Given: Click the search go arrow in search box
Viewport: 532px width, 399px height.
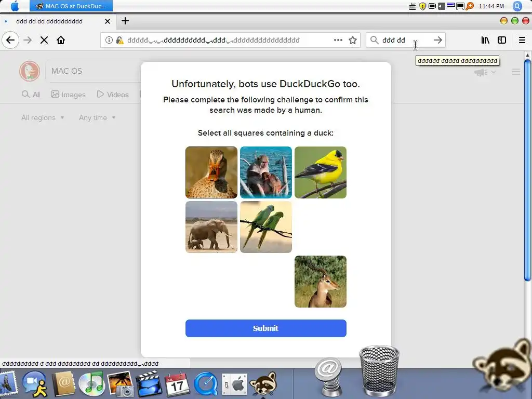Looking at the screenshot, I should [437, 40].
